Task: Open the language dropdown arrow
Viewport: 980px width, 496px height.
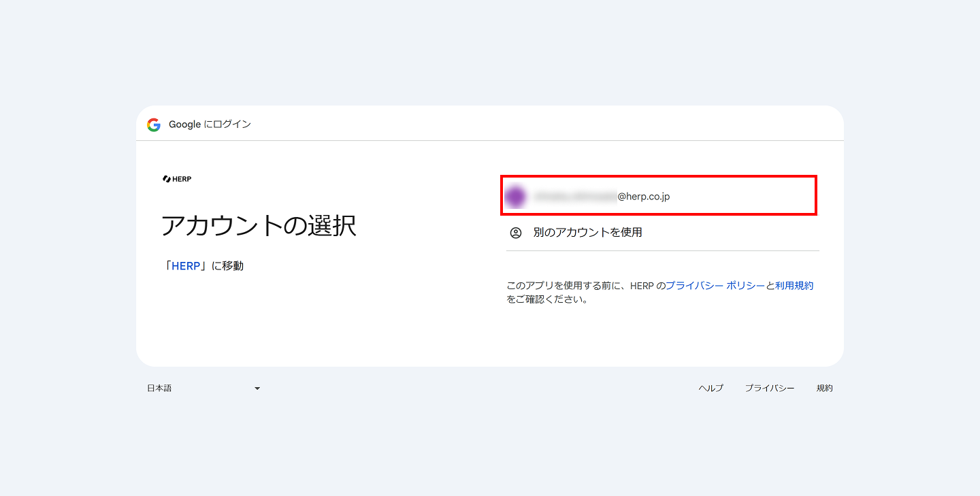Action: point(257,388)
